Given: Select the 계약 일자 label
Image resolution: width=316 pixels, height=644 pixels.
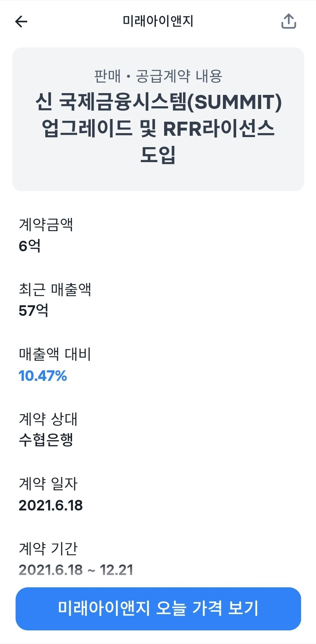Looking at the screenshot, I should click(48, 484).
